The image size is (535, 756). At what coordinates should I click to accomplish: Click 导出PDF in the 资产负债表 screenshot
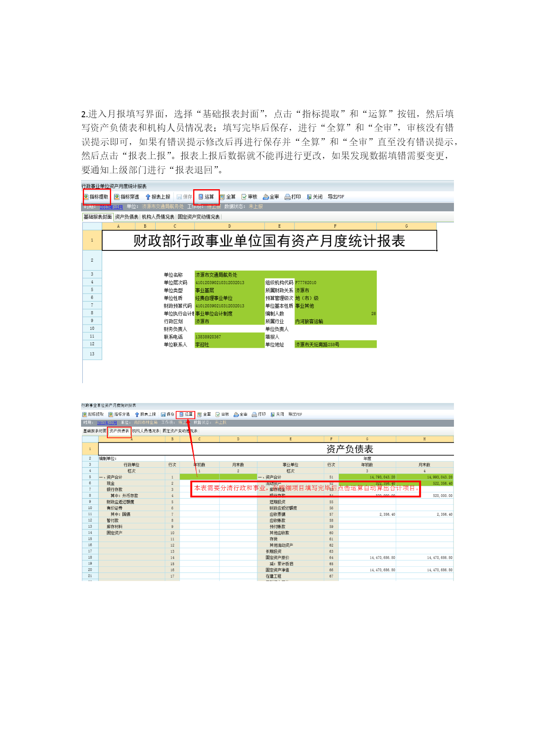(295, 415)
